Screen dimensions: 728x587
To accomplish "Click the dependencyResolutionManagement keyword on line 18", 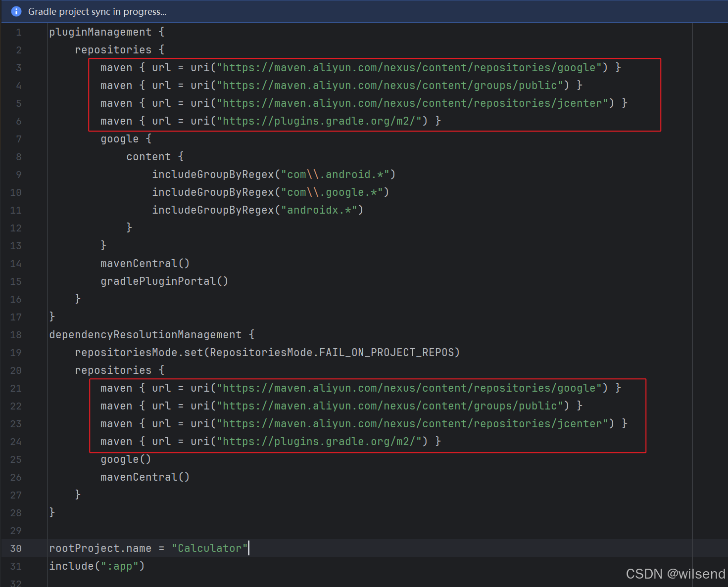I will pos(146,334).
